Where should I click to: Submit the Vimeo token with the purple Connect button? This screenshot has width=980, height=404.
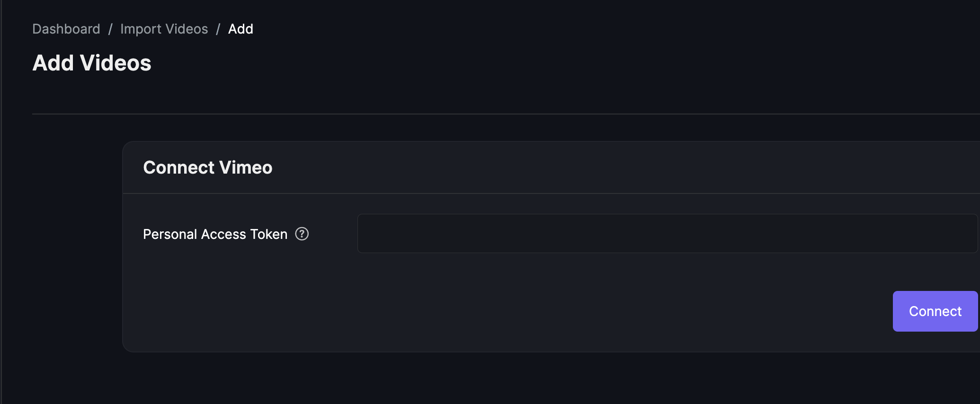pyautogui.click(x=935, y=311)
